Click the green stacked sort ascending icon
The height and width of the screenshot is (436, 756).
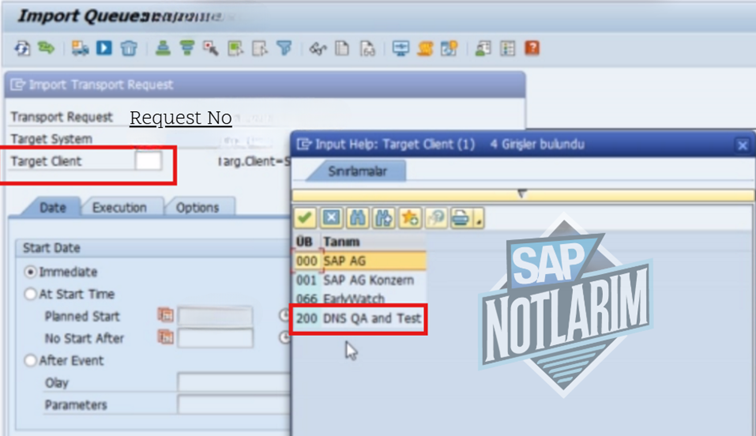(x=163, y=48)
